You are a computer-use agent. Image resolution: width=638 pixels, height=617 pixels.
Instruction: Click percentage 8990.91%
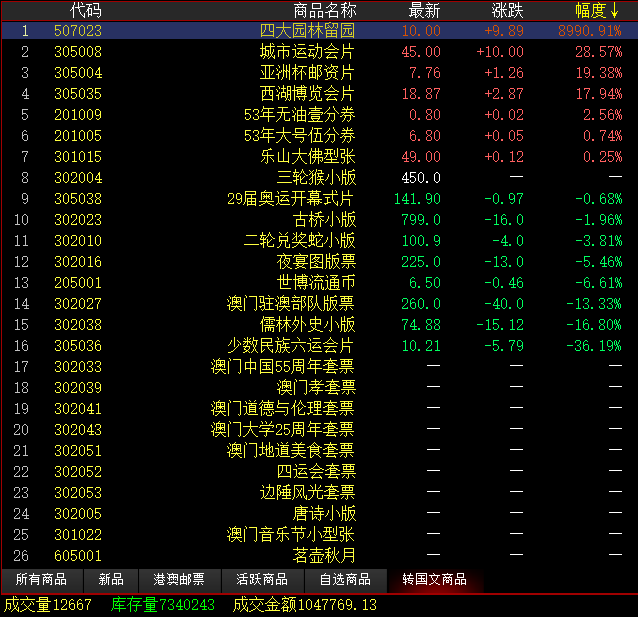point(590,31)
